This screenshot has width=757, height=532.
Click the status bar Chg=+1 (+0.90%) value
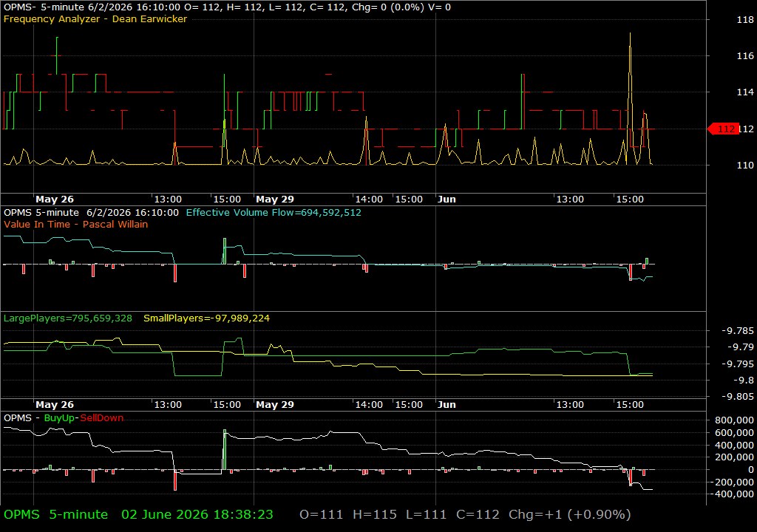[570, 514]
